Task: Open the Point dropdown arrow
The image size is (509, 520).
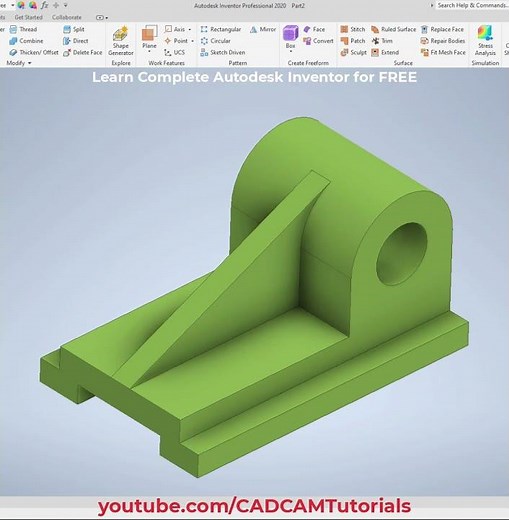Action: tap(192, 41)
